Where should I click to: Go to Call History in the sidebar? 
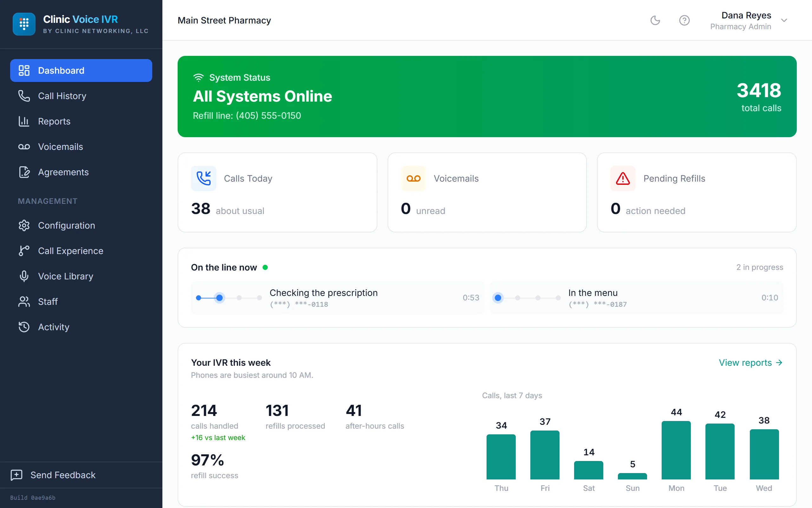(x=81, y=96)
